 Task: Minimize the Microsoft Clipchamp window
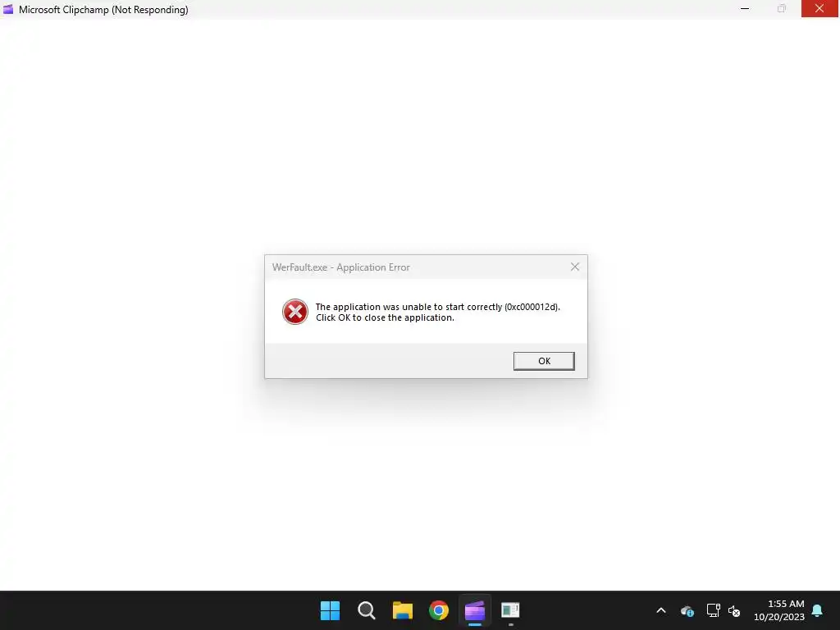coord(745,8)
